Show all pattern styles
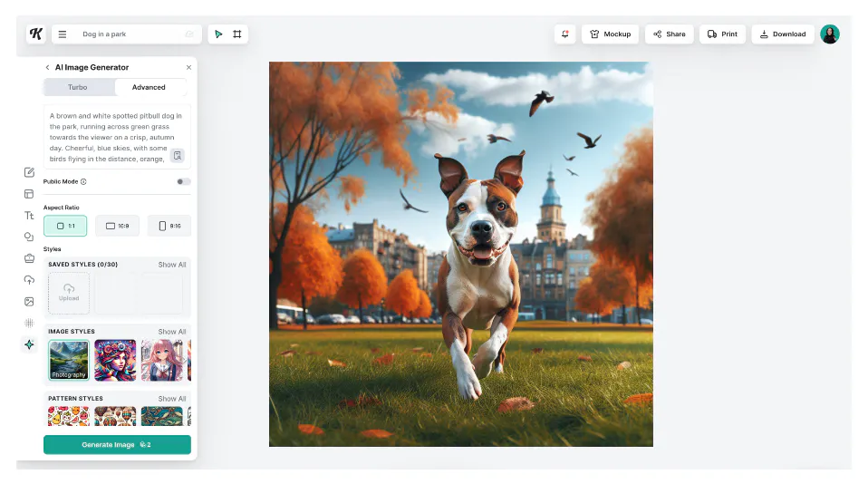Image resolution: width=868 pixels, height=484 pixels. pos(172,399)
